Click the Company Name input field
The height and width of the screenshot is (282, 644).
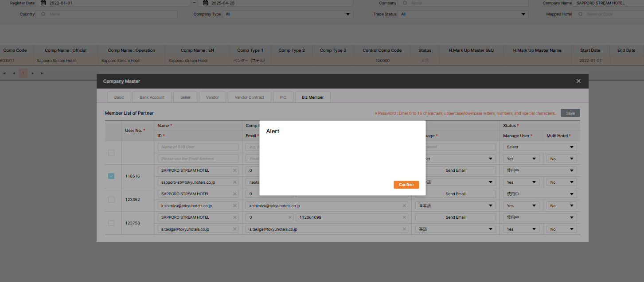click(x=608, y=3)
